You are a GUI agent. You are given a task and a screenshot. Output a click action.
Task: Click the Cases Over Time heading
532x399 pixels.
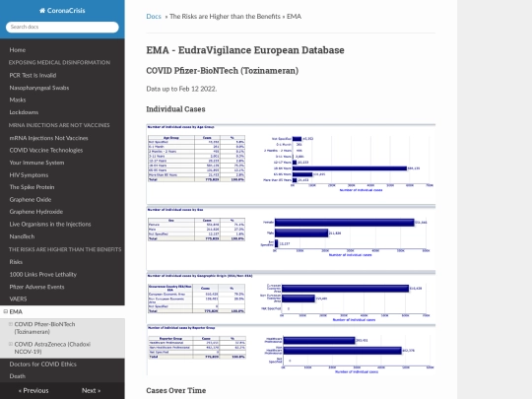175,390
